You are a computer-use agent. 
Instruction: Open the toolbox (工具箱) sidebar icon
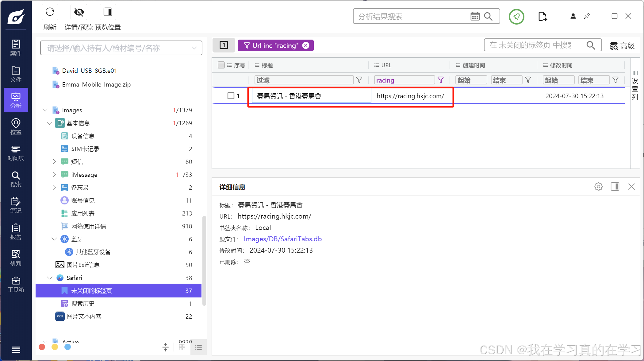[16, 285]
